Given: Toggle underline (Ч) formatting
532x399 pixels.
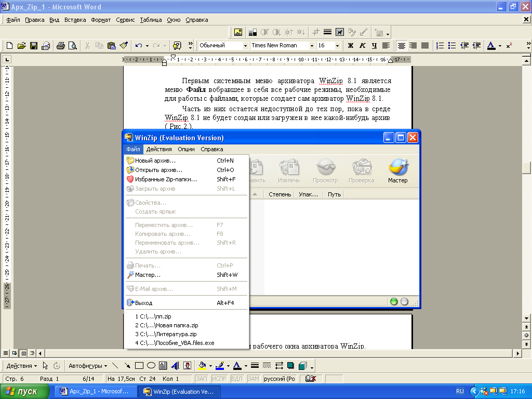Looking at the screenshot, I should point(374,46).
